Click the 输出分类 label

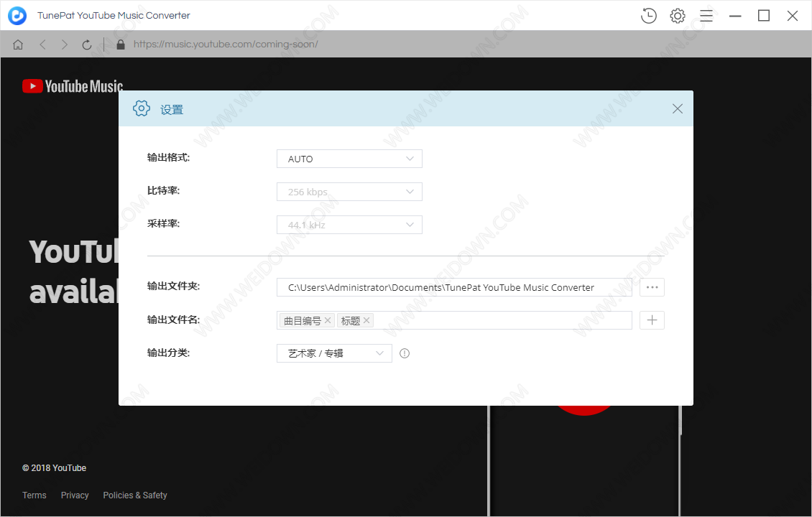point(168,353)
